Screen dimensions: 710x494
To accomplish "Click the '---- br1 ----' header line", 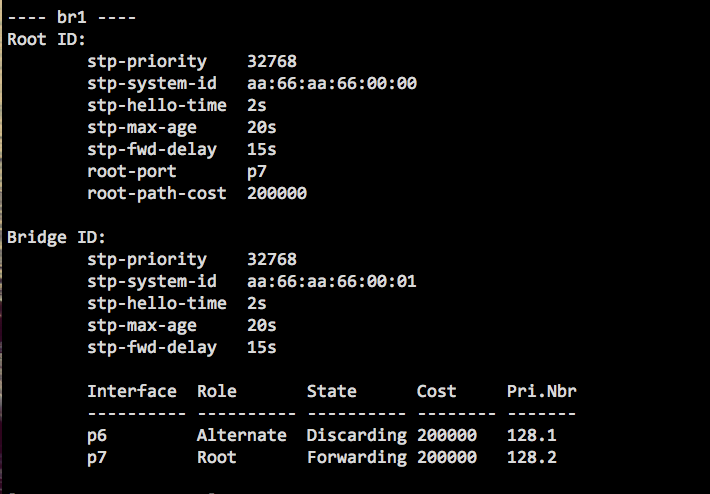I will (x=72, y=17).
